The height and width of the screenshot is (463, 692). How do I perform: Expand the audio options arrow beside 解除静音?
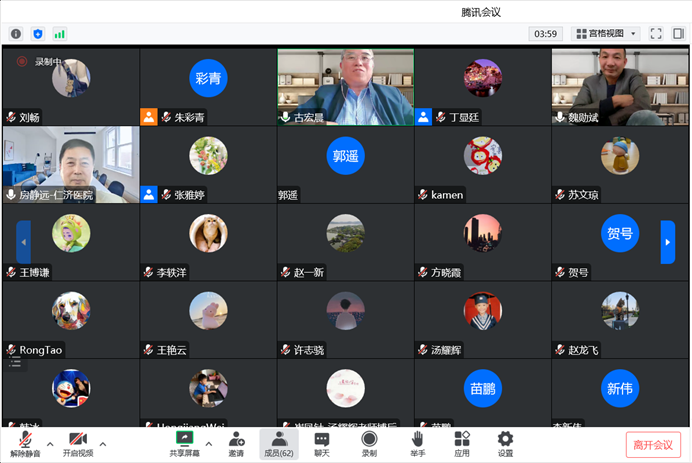click(x=50, y=442)
